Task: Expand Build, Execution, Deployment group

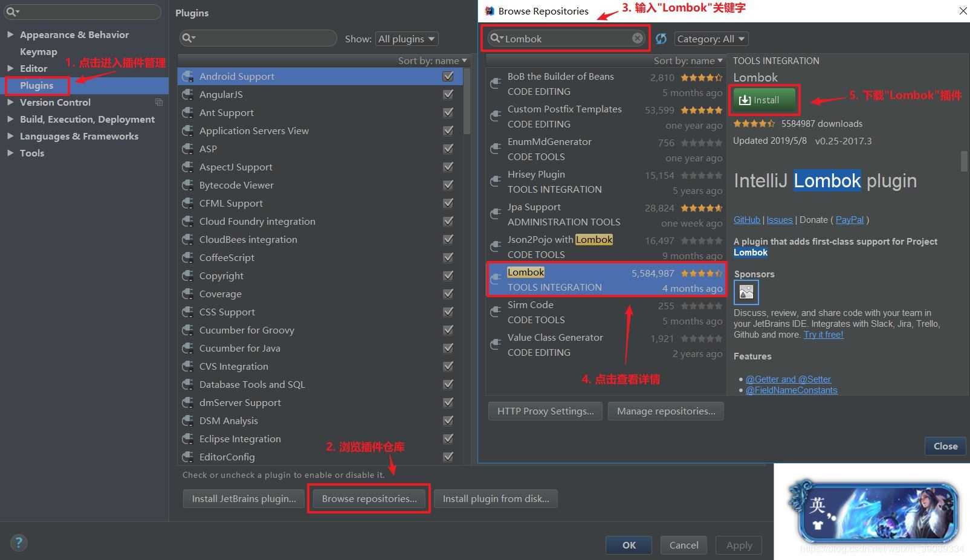Action: tap(10, 119)
